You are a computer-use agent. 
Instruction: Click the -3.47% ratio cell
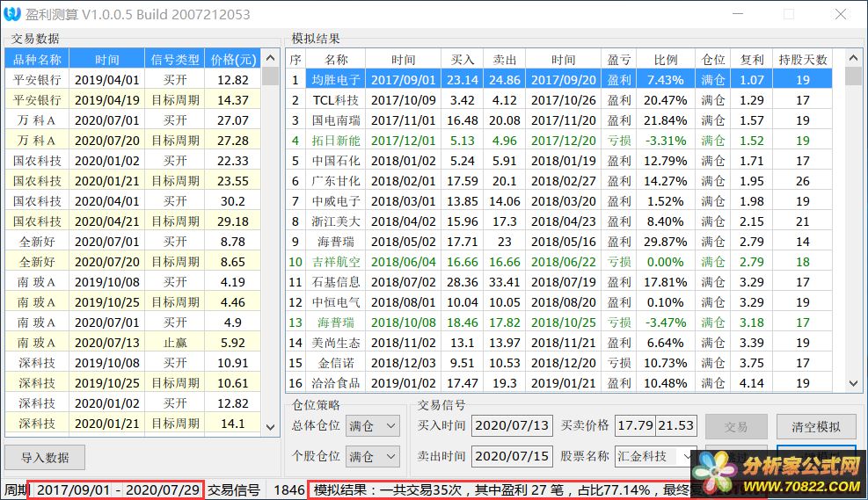[665, 322]
